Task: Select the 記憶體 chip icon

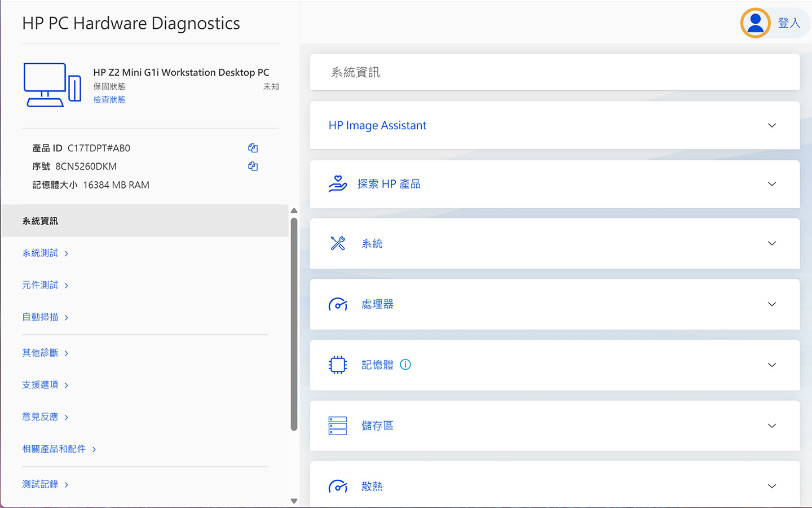Action: [x=337, y=365]
